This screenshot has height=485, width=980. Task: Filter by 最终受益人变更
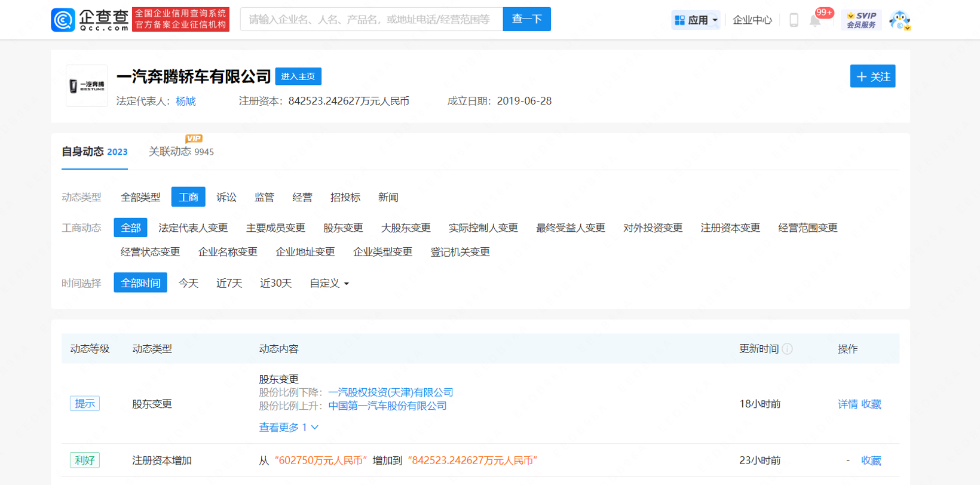coord(571,228)
